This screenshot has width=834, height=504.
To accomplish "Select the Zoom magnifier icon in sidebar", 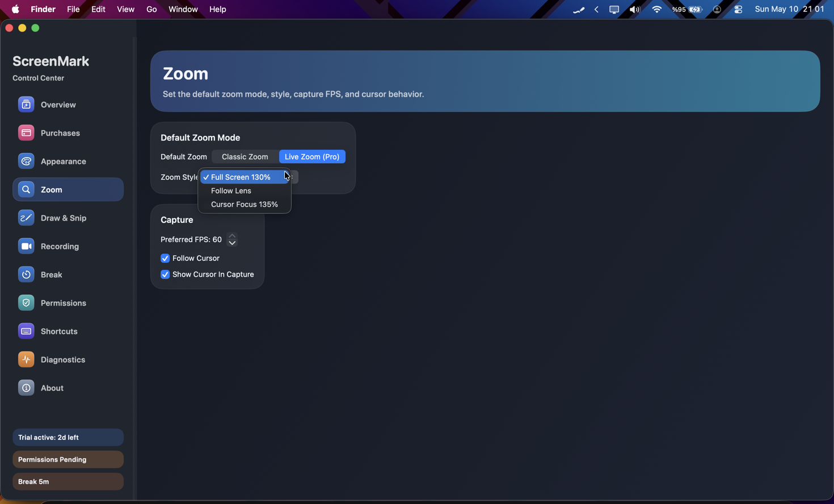I will (x=26, y=189).
